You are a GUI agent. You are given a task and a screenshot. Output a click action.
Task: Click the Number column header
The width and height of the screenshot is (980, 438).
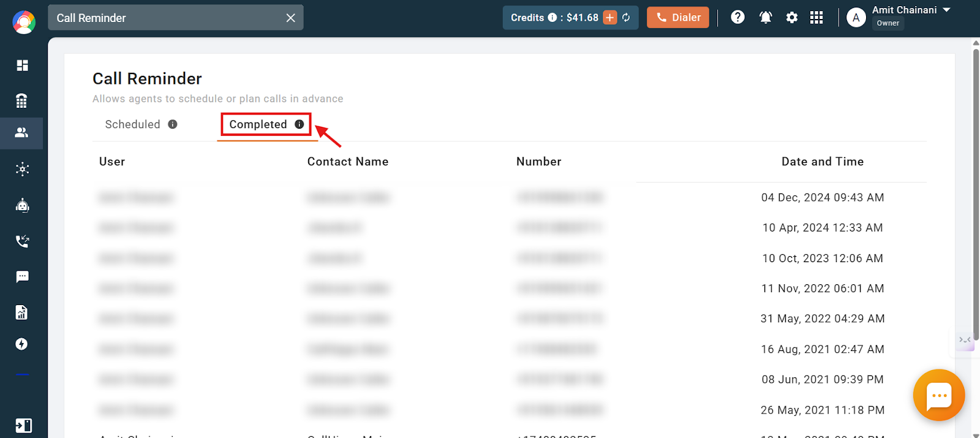tap(539, 162)
